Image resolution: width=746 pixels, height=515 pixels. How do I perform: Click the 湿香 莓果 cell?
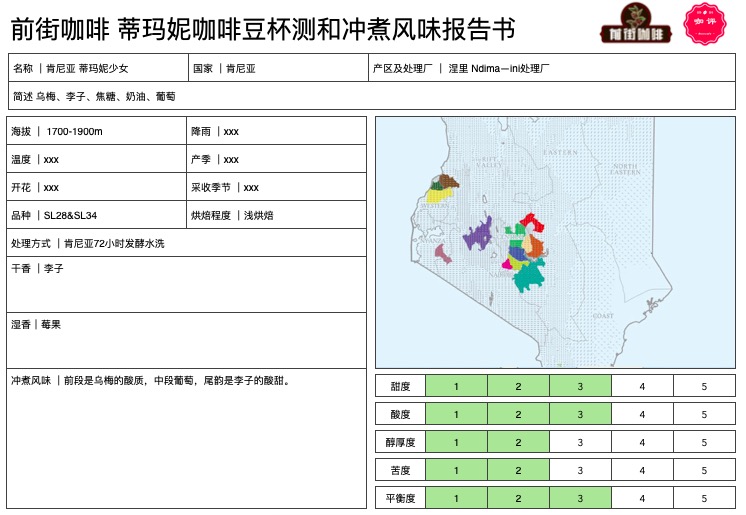pos(187,340)
